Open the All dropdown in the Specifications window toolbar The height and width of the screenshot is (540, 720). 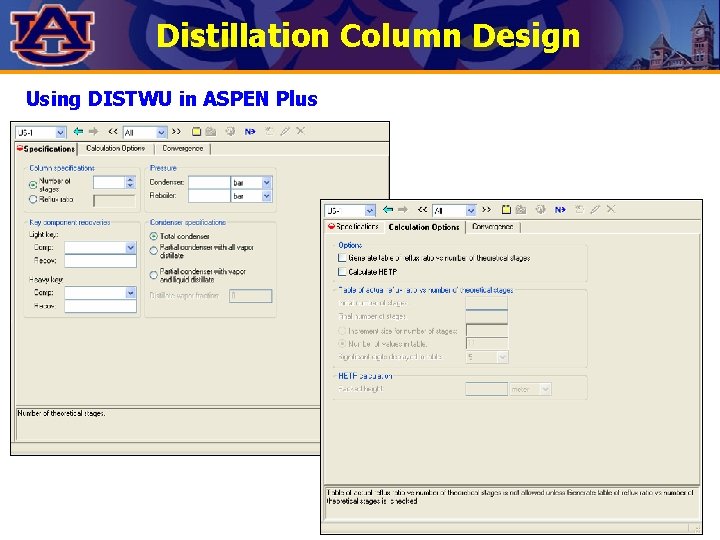[161, 133]
